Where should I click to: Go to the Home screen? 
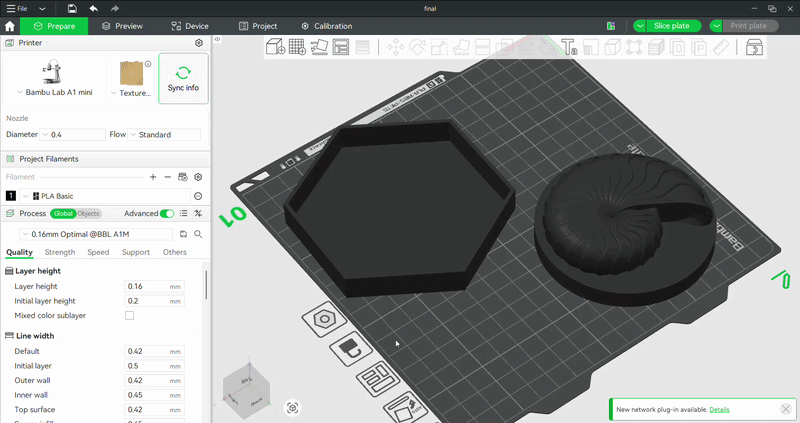click(x=10, y=26)
